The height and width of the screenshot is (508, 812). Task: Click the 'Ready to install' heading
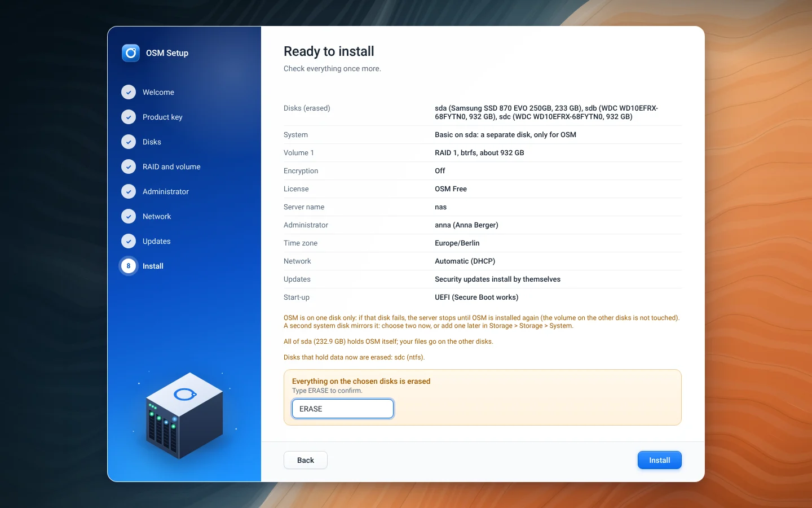click(329, 51)
